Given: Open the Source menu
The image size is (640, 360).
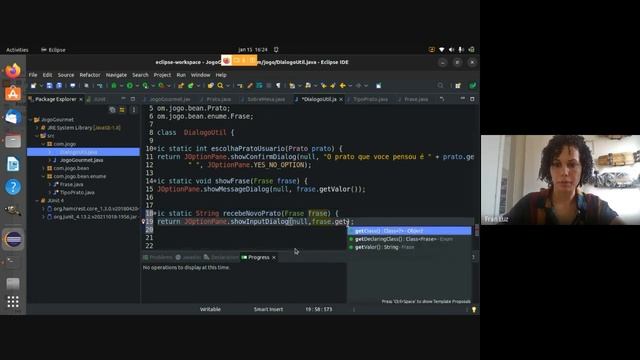Looking at the screenshot, I should [x=66, y=75].
